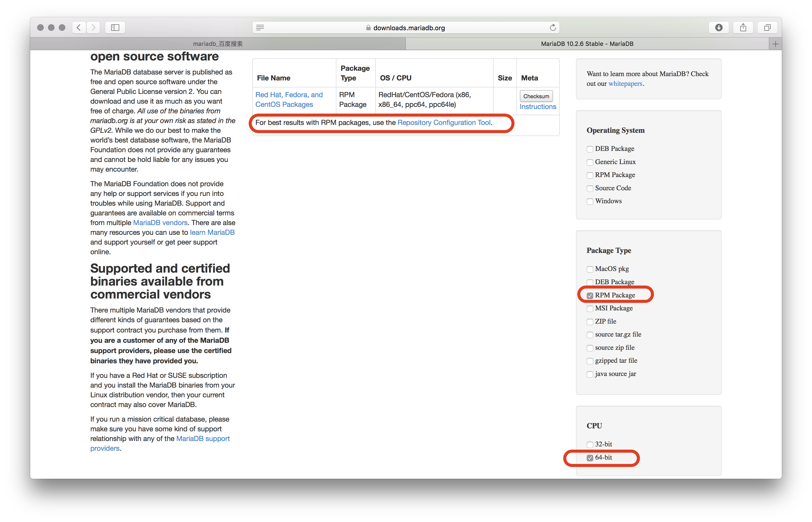Tick the 32-bit CPU checkbox
The height and width of the screenshot is (522, 812).
coord(590,444)
